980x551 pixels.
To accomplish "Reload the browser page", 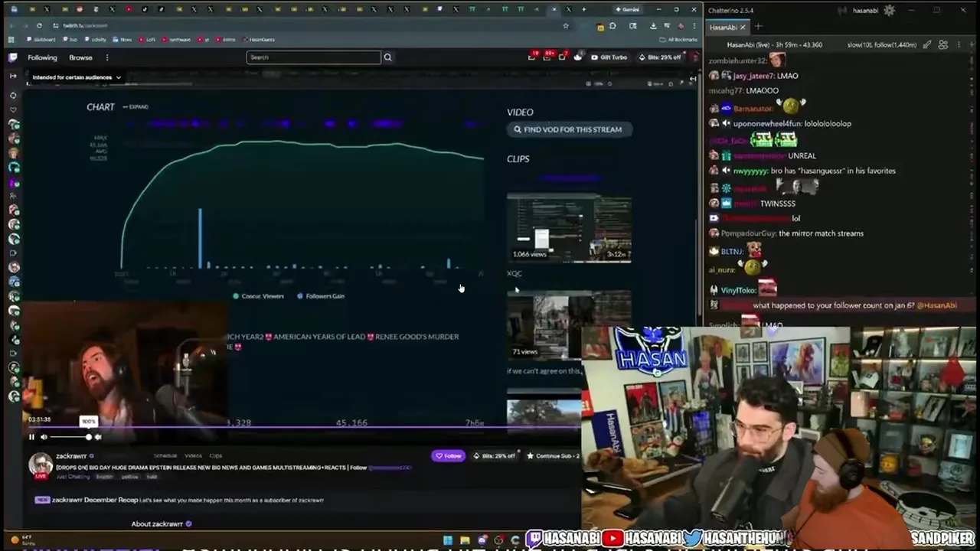I will coord(39,25).
